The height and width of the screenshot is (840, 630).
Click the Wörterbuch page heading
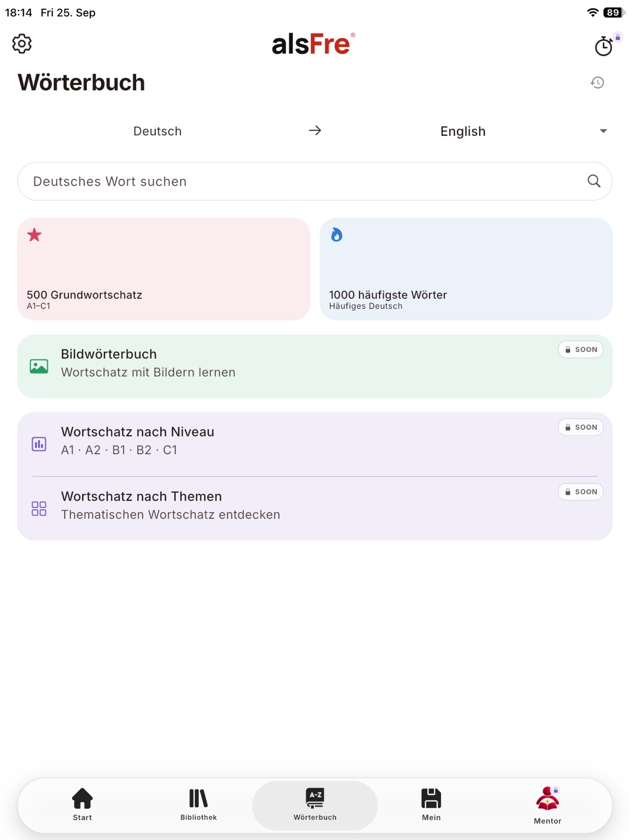coord(82,83)
